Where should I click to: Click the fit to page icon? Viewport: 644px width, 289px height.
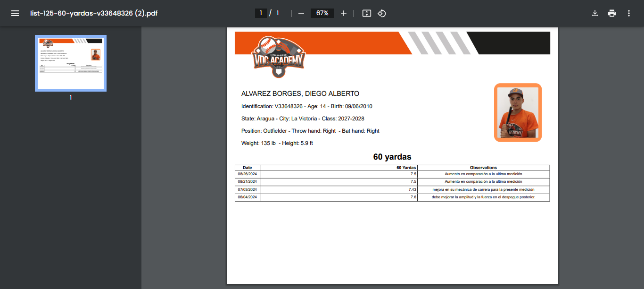[x=367, y=13]
